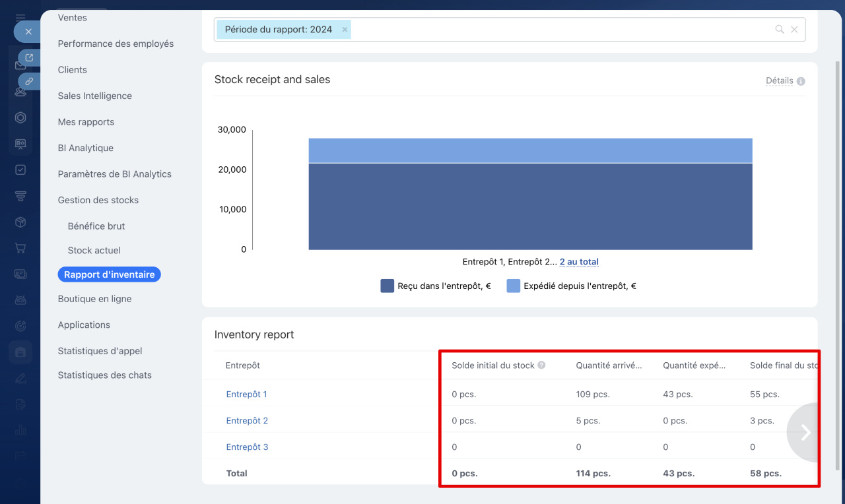Select Bénéfice brut in the sidebar
This screenshot has height=504, width=845.
coord(96,226)
